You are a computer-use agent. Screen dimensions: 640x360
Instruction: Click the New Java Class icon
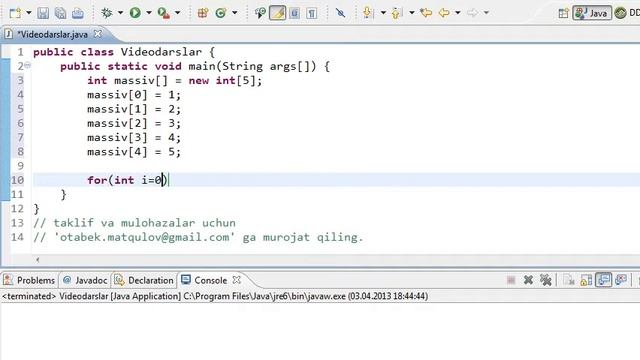click(x=221, y=13)
